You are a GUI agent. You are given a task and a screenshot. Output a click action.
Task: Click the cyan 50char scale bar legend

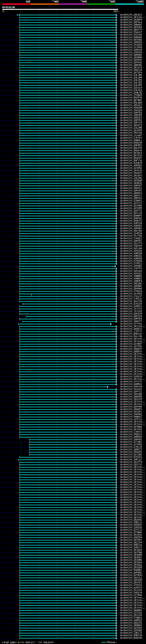(104, 642)
